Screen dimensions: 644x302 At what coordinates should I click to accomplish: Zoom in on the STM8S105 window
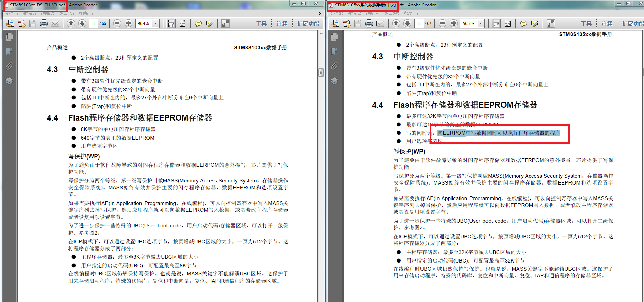pyautogui.click(x=453, y=23)
